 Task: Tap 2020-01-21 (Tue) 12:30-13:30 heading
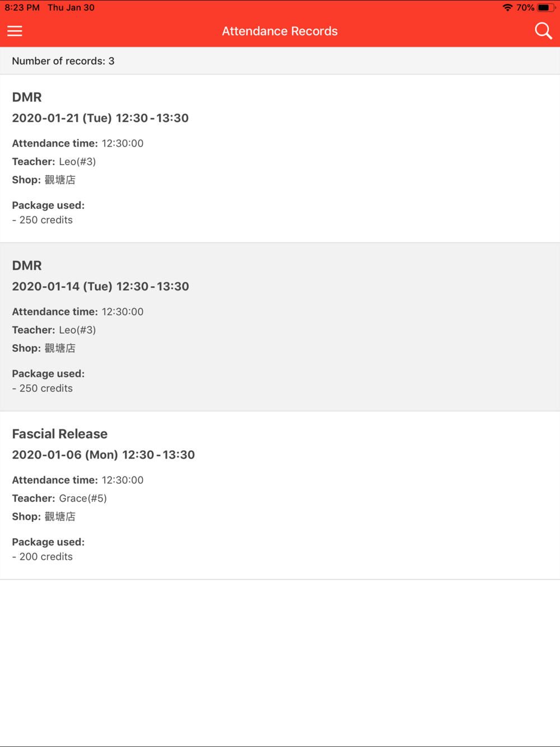(100, 118)
